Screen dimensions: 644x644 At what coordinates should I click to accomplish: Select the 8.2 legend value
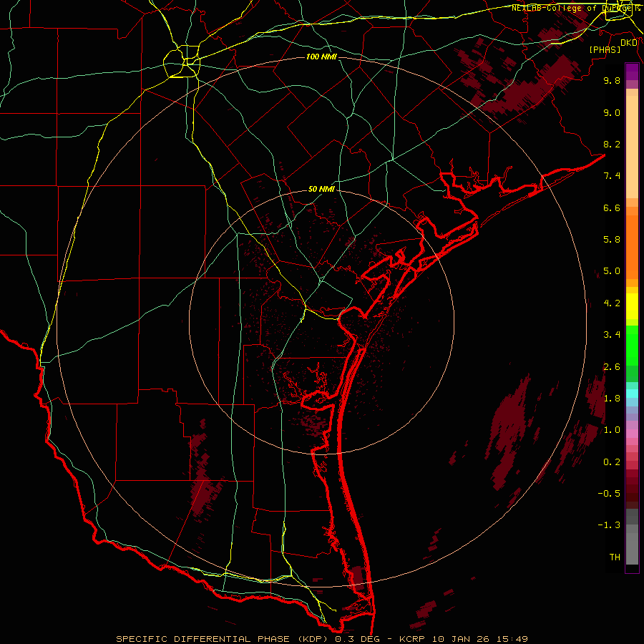(612, 144)
